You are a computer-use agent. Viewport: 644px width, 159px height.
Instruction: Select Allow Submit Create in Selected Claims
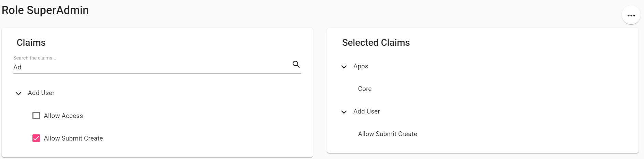point(388,134)
